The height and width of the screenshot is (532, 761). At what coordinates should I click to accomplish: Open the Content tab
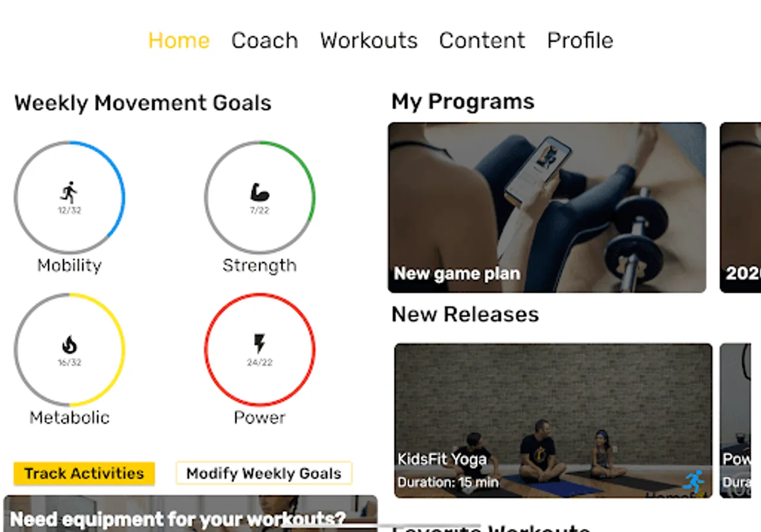(482, 40)
